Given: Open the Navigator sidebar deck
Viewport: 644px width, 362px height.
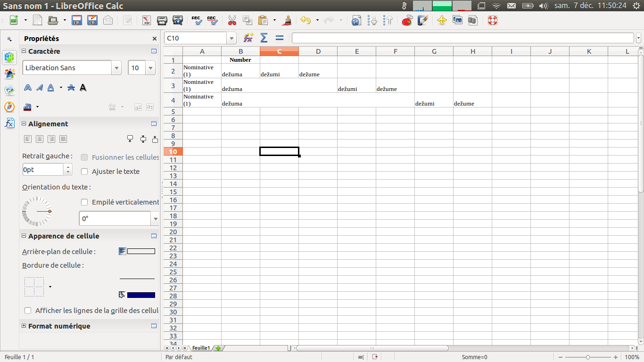Looking at the screenshot, I should pos(9,107).
